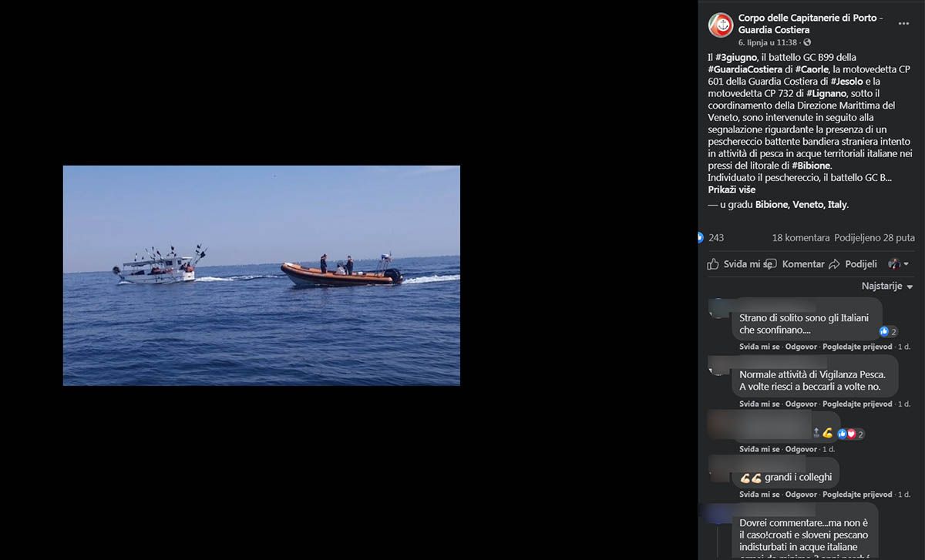The image size is (925, 560).
Task: Click the Komentar speech bubble button
Action: pyautogui.click(x=795, y=264)
